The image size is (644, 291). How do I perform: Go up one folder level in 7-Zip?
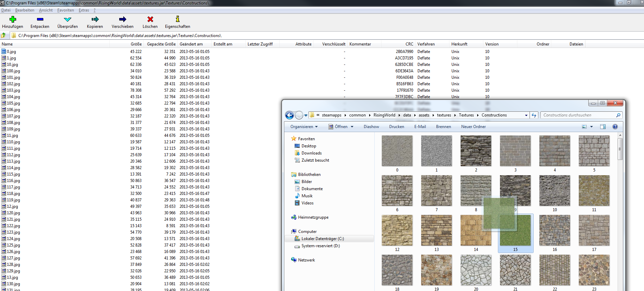(4, 35)
